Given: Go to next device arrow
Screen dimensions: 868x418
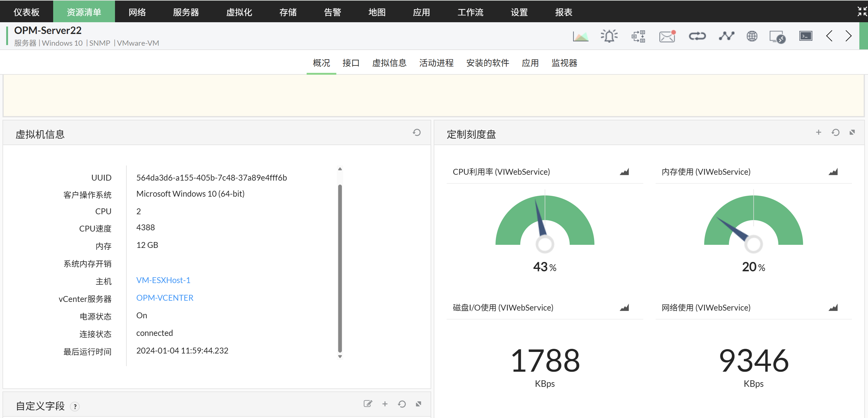Looking at the screenshot, I should click(848, 36).
